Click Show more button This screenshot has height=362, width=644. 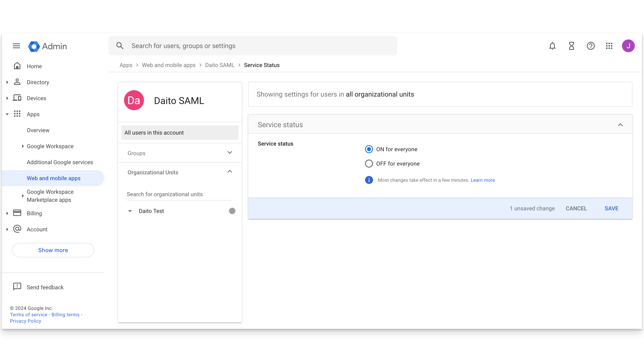tap(53, 250)
